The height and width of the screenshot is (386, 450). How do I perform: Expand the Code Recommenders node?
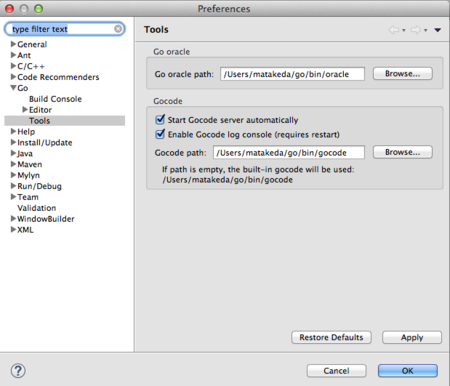pos(13,77)
